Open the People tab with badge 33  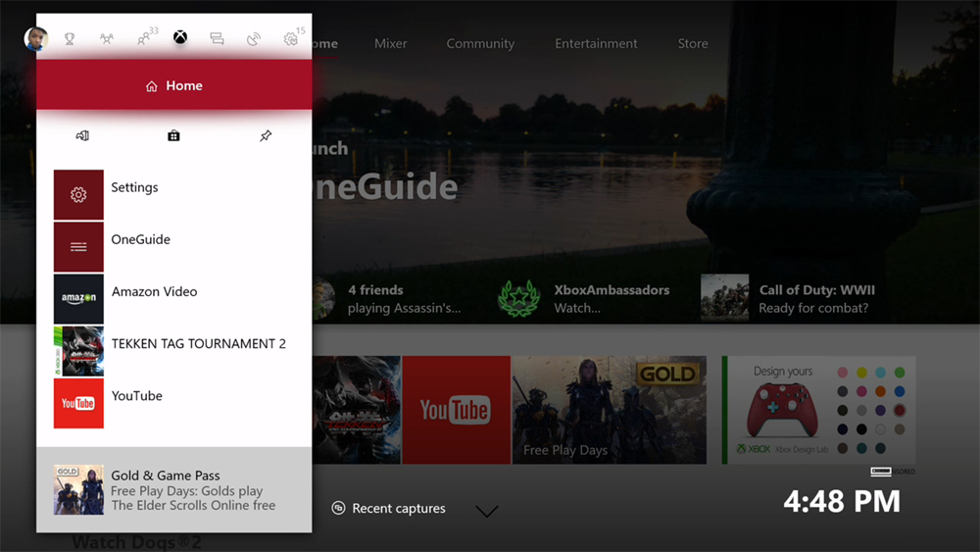pyautogui.click(x=146, y=37)
